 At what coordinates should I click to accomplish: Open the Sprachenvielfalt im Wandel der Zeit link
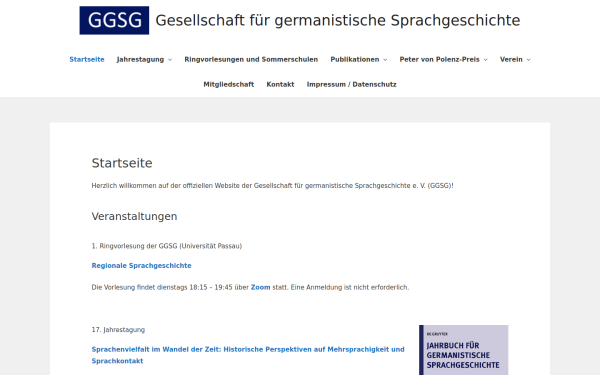pos(248,355)
